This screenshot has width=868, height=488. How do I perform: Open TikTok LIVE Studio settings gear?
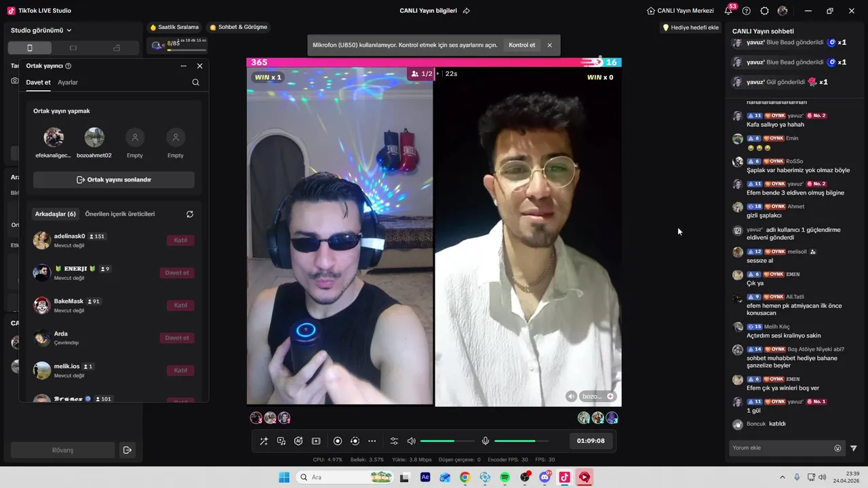pyautogui.click(x=764, y=11)
